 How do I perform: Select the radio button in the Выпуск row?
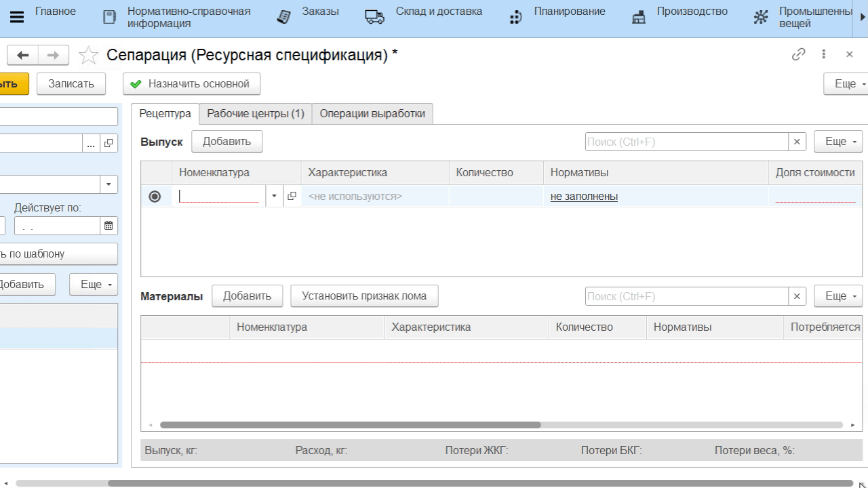pos(155,197)
